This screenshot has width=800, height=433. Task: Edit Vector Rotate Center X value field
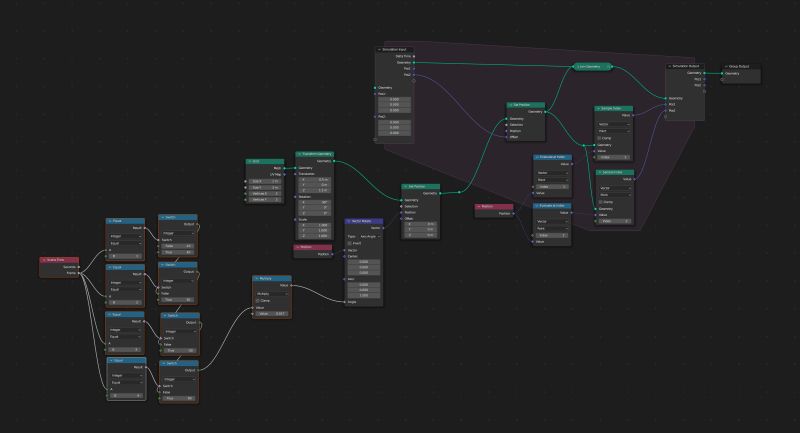pos(363,262)
